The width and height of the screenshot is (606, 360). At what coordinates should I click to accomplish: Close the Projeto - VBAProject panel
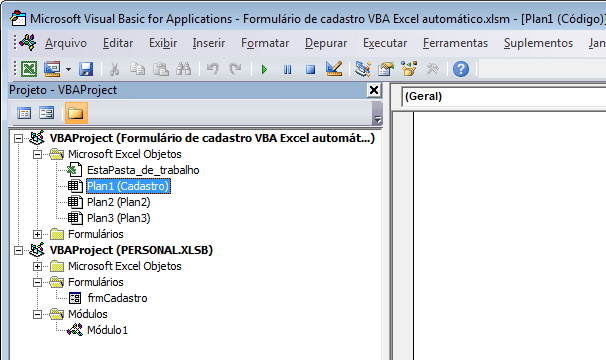click(374, 90)
